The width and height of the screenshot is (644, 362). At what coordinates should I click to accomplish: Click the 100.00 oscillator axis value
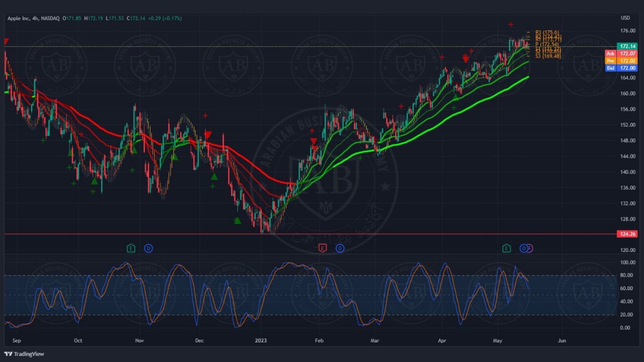point(628,262)
